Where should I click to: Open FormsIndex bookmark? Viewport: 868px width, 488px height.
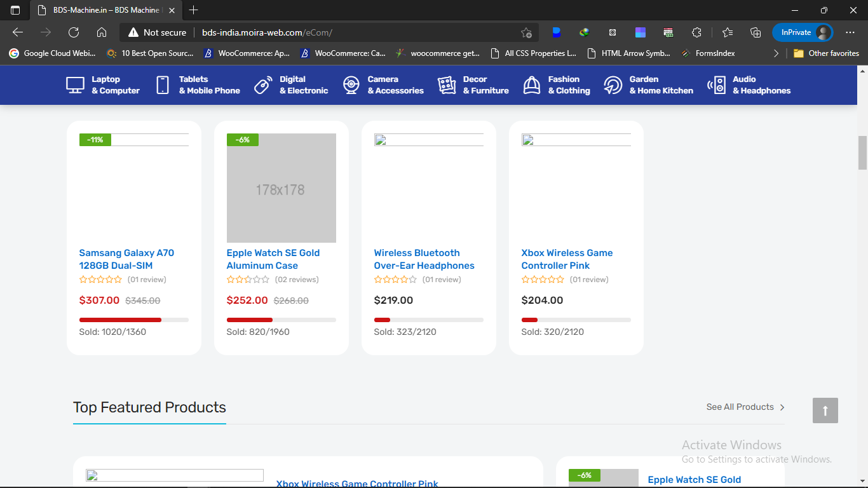pyautogui.click(x=708, y=53)
